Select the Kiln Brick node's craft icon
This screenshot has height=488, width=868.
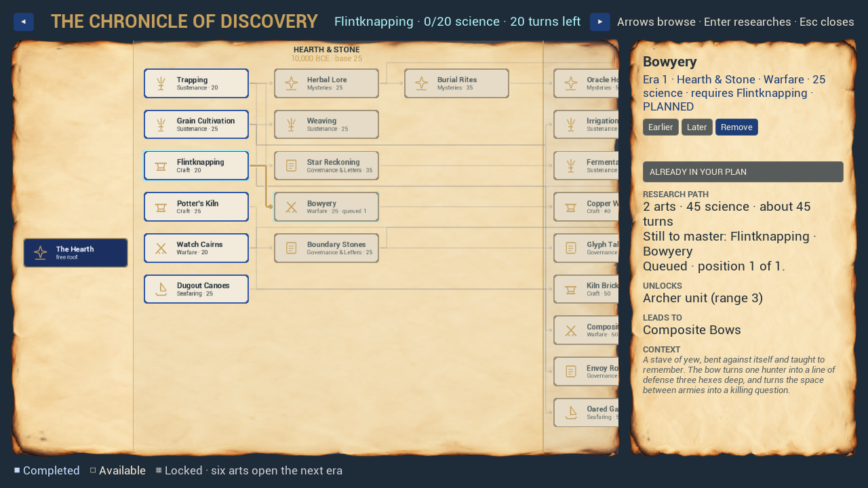(571, 289)
